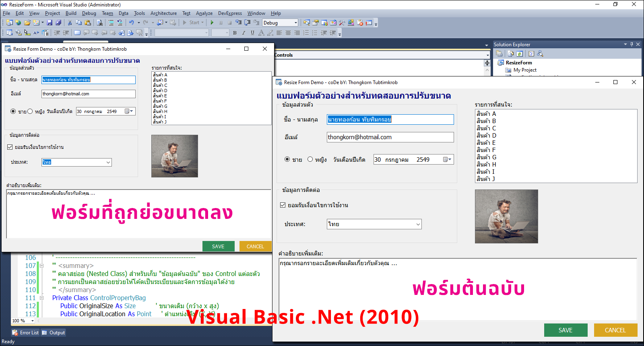Image resolution: width=644 pixels, height=346 pixels.
Task: Click the email field in the original form
Action: [390, 137]
